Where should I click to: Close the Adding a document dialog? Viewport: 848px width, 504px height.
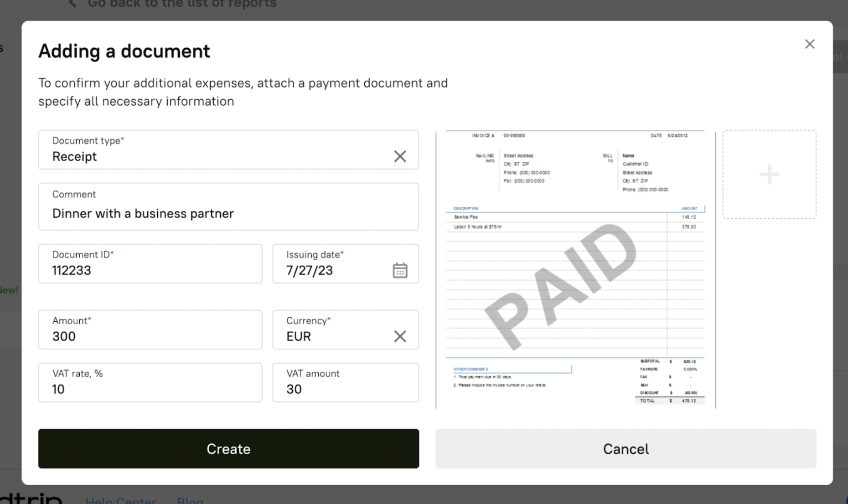[809, 44]
